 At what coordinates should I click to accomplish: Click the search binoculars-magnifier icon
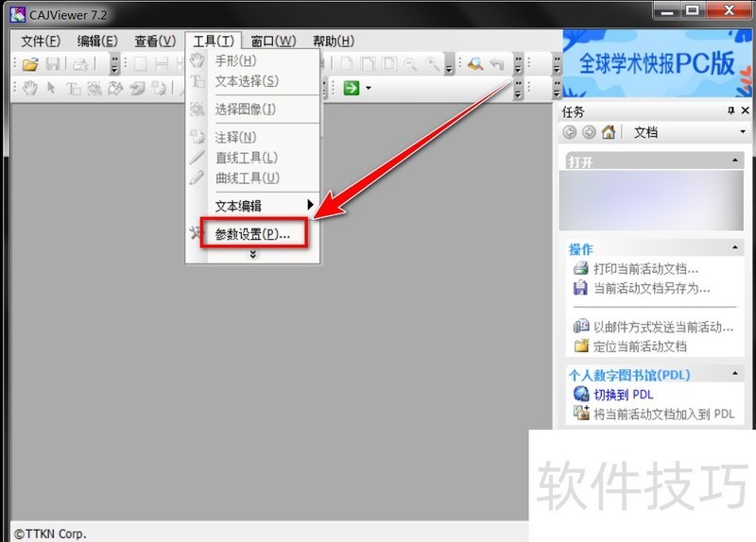coord(475,64)
